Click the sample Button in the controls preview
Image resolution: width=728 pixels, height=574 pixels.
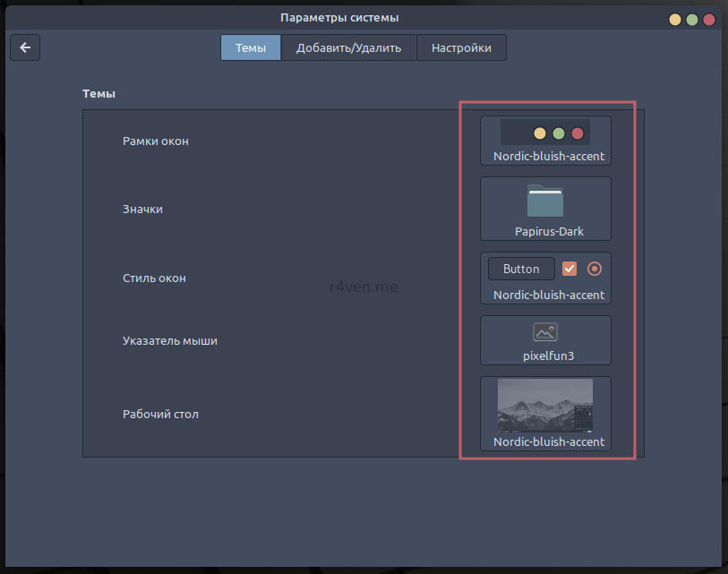pyautogui.click(x=521, y=269)
